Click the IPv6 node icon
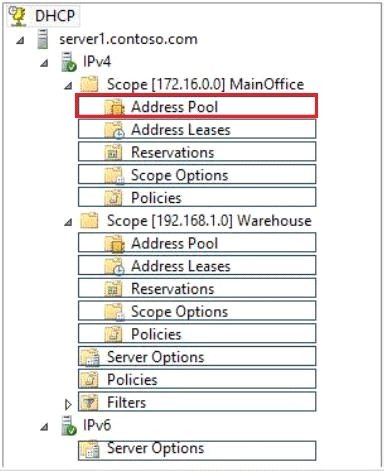 (x=69, y=426)
